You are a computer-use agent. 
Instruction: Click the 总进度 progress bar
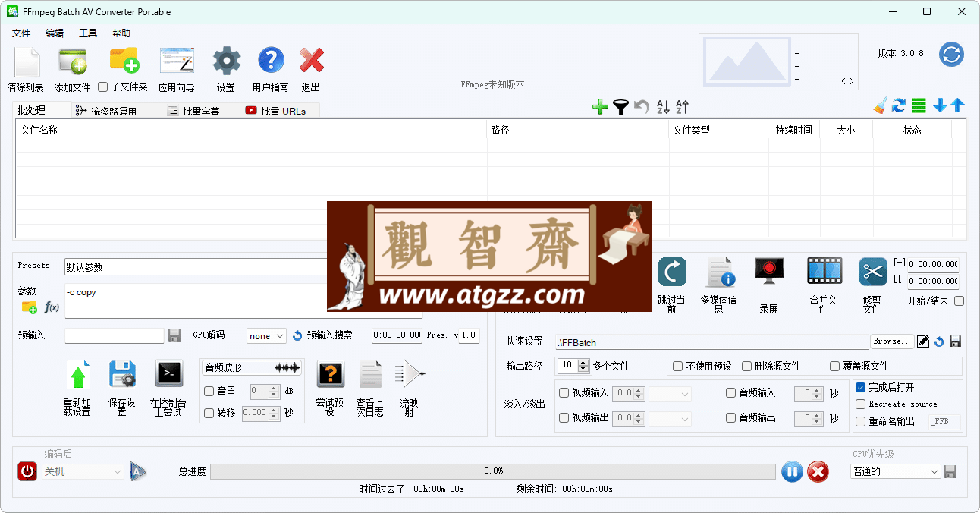tap(493, 471)
